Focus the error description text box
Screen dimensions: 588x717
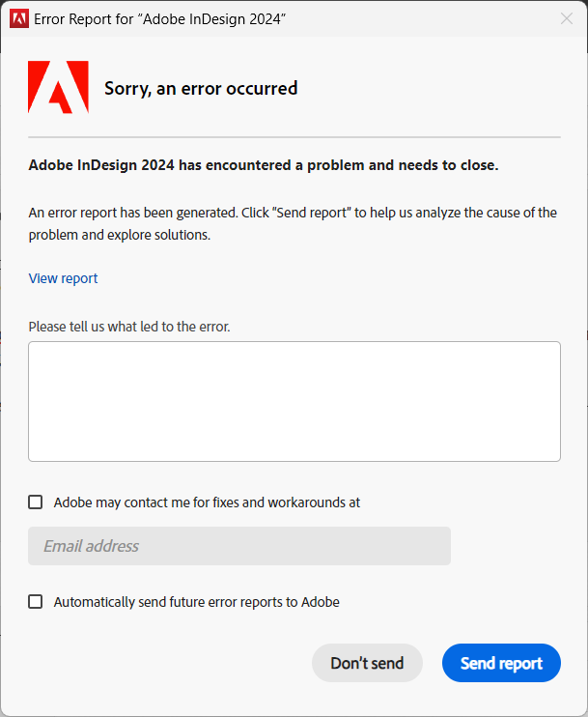click(294, 401)
